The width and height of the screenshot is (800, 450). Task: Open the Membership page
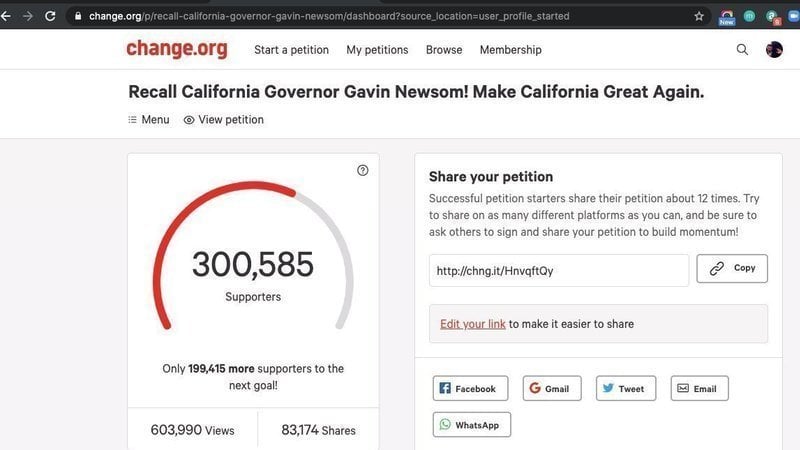(x=510, y=50)
